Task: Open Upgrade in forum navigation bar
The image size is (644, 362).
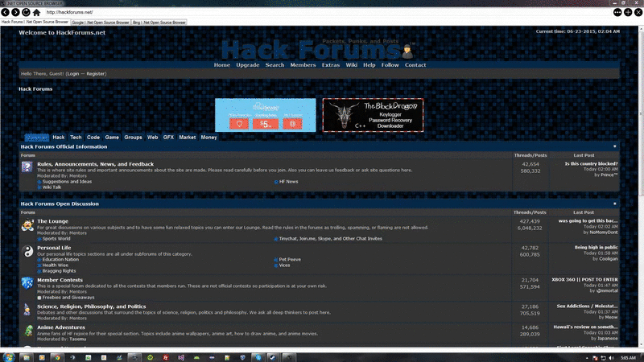Action: click(248, 65)
